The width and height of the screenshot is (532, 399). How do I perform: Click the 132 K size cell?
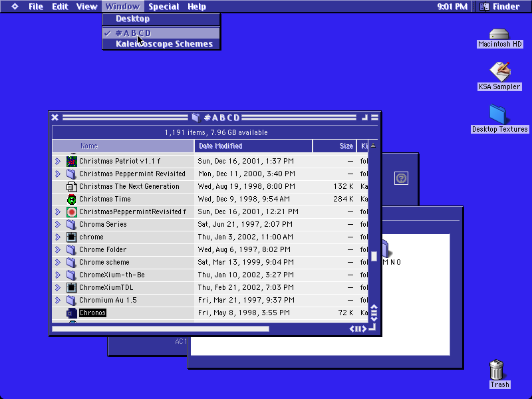coord(343,186)
